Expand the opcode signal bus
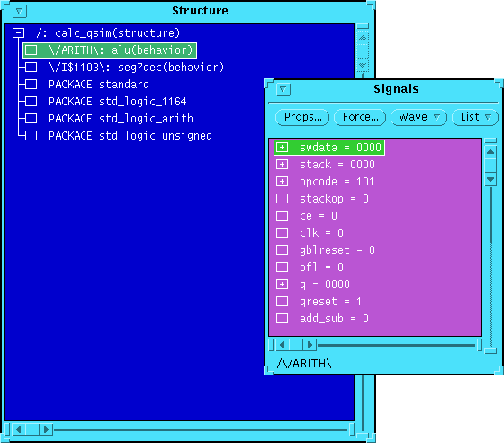The width and height of the screenshot is (504, 443). (283, 181)
